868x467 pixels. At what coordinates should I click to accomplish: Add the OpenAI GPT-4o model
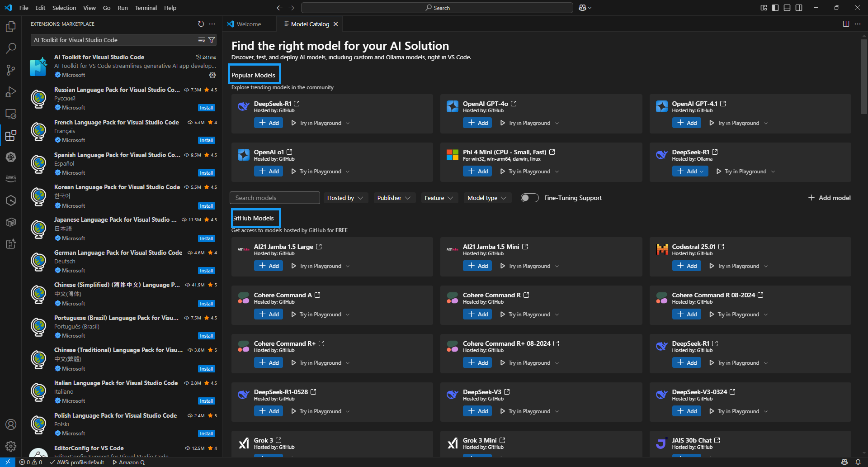tap(477, 123)
